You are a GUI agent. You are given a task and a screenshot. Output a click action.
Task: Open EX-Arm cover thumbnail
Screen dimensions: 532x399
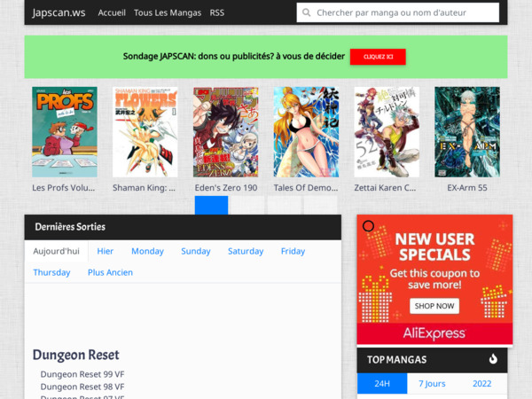[x=467, y=132]
